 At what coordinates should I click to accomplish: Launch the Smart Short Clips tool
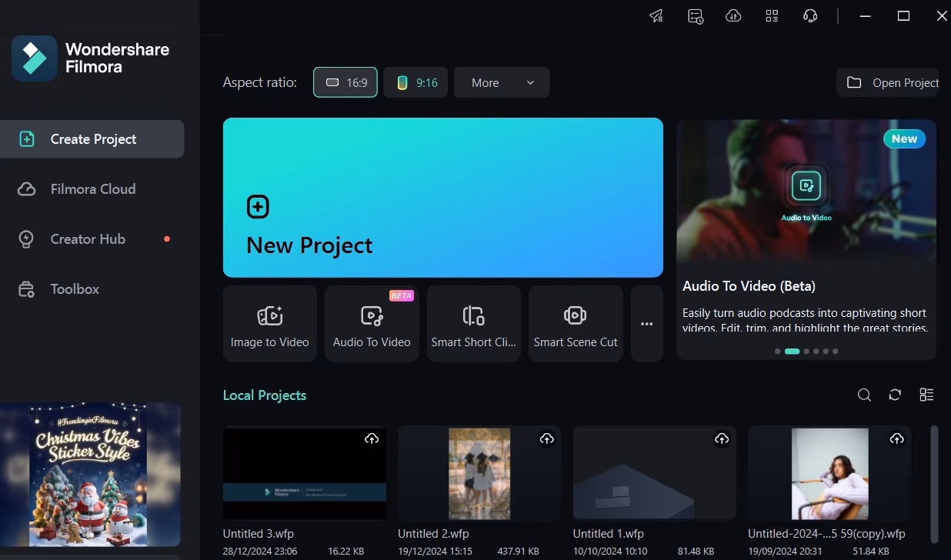pos(474,324)
